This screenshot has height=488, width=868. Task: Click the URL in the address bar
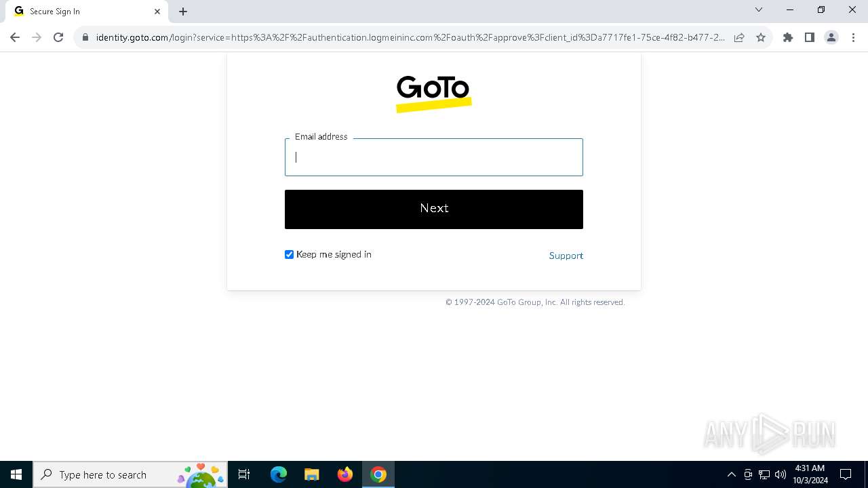[410, 37]
